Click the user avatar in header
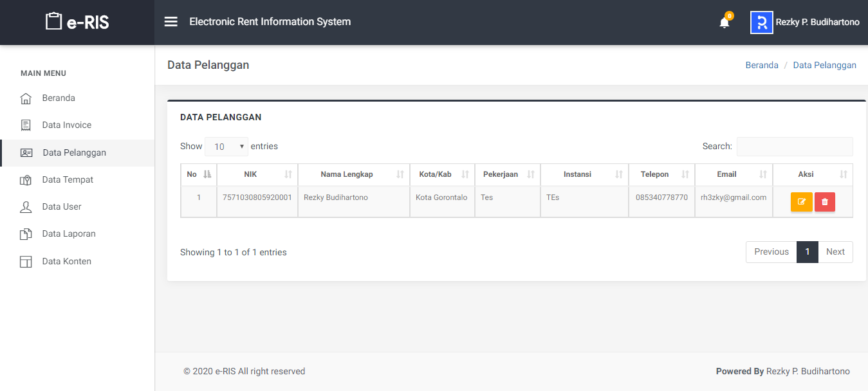Screen dimensions: 868x391 [x=761, y=23]
